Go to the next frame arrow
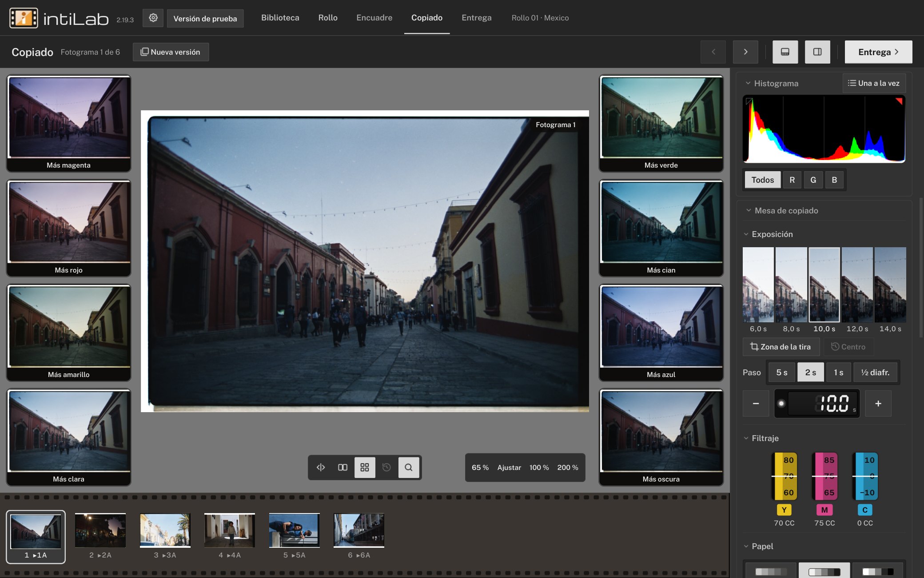This screenshot has height=578, width=924. click(x=745, y=52)
